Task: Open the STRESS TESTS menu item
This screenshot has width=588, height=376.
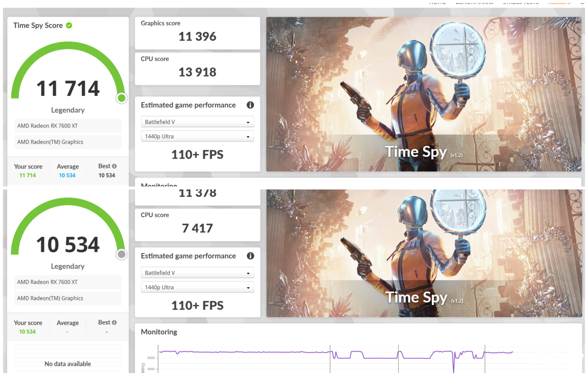Action: [x=521, y=2]
